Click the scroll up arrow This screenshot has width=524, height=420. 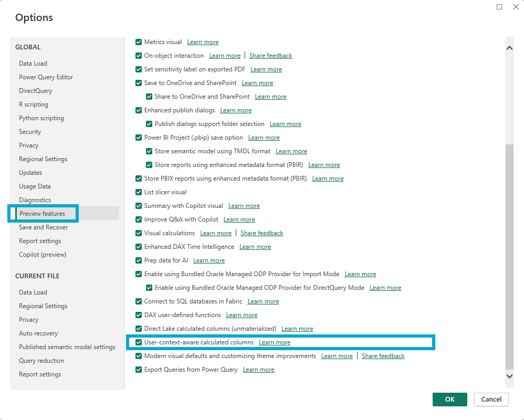509,48
